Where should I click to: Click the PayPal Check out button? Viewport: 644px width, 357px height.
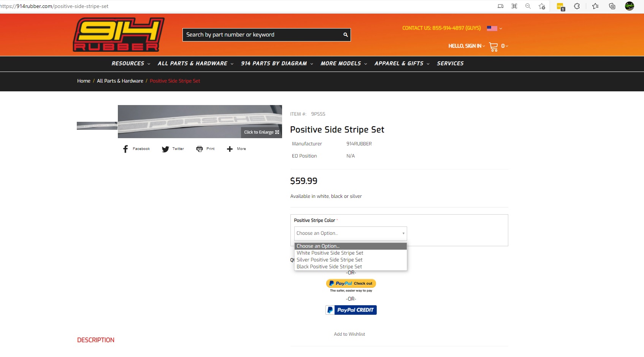[x=351, y=284]
